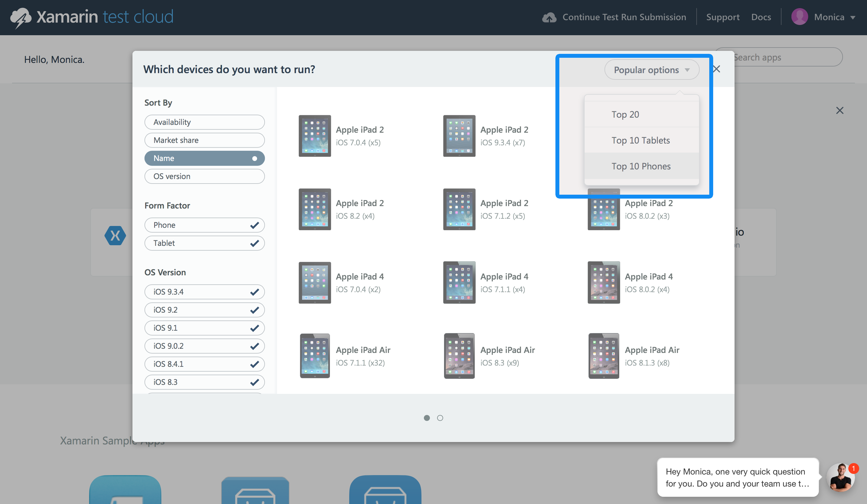This screenshot has height=504, width=867.
Task: Click iOS 9.3.4 (x7) device text
Action: pyautogui.click(x=503, y=142)
